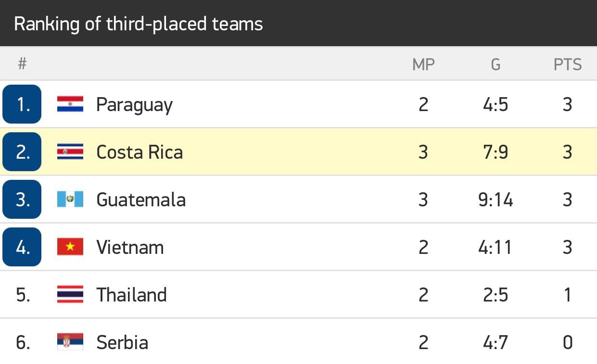Click the Costa Rica flag icon
Viewport: 597px width, 364px height.
pyautogui.click(x=70, y=152)
